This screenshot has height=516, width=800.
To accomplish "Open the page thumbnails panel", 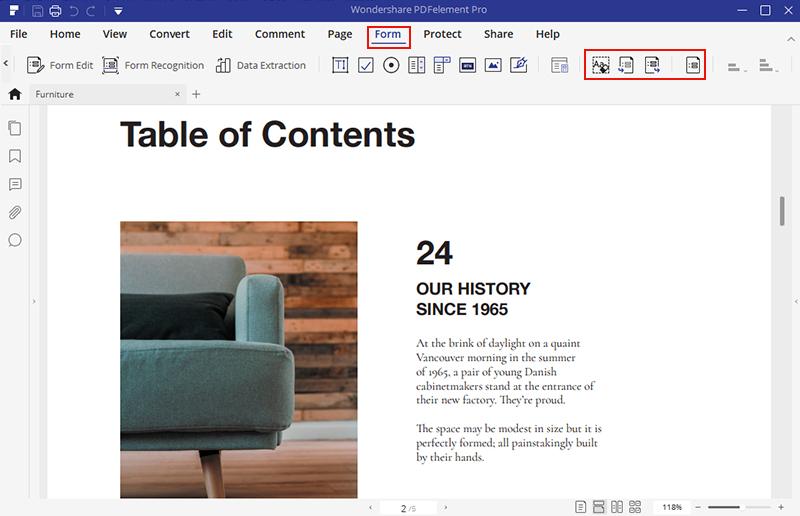I will click(x=15, y=128).
